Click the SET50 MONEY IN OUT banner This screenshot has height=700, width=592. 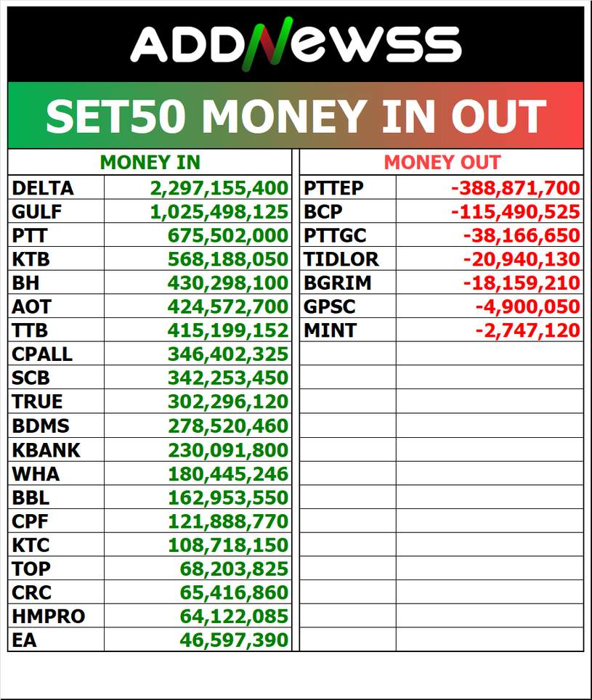pos(296,116)
